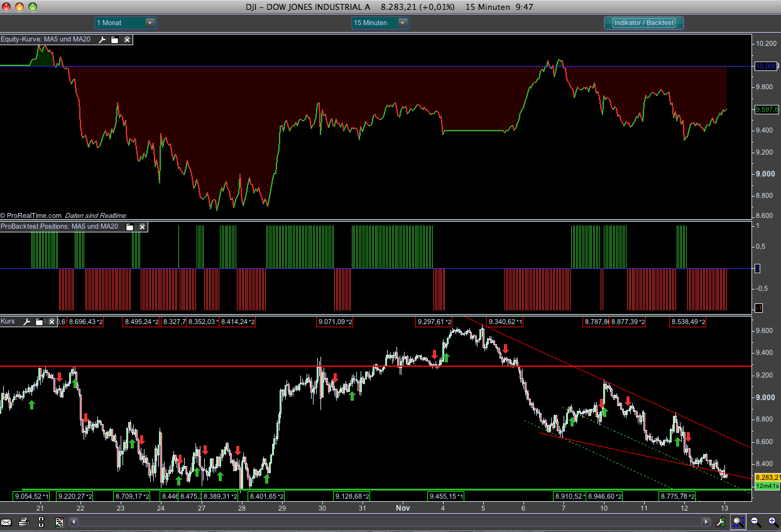Open the trade list document icon
Viewport: 781px width, 532px height.
click(x=59, y=522)
